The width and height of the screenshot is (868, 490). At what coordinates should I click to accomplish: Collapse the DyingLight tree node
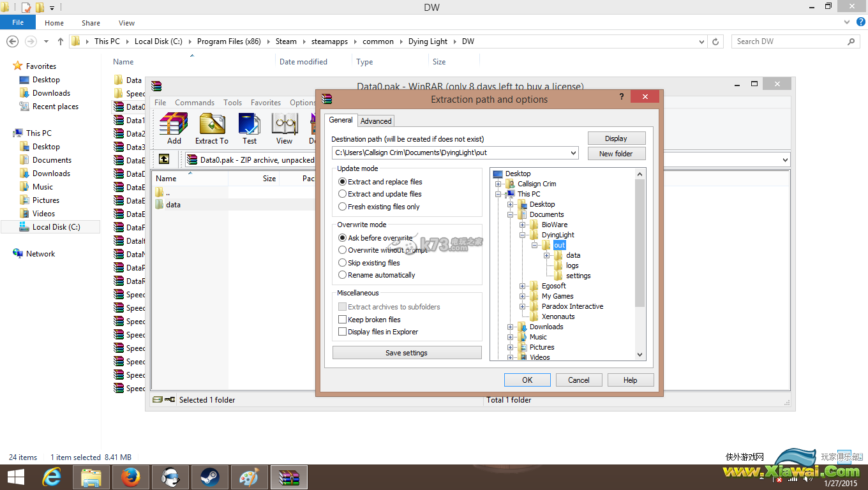click(x=523, y=235)
